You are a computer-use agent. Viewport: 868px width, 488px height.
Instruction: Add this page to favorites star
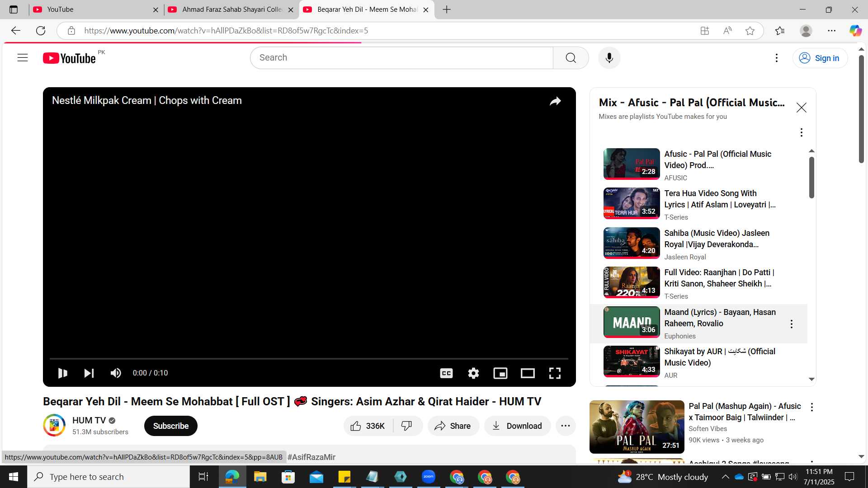point(750,31)
